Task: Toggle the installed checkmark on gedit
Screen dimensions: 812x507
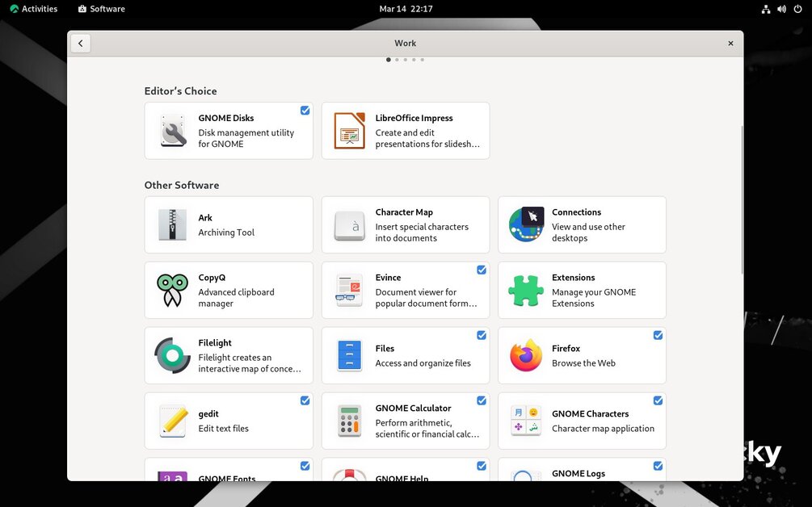Action: 305,400
